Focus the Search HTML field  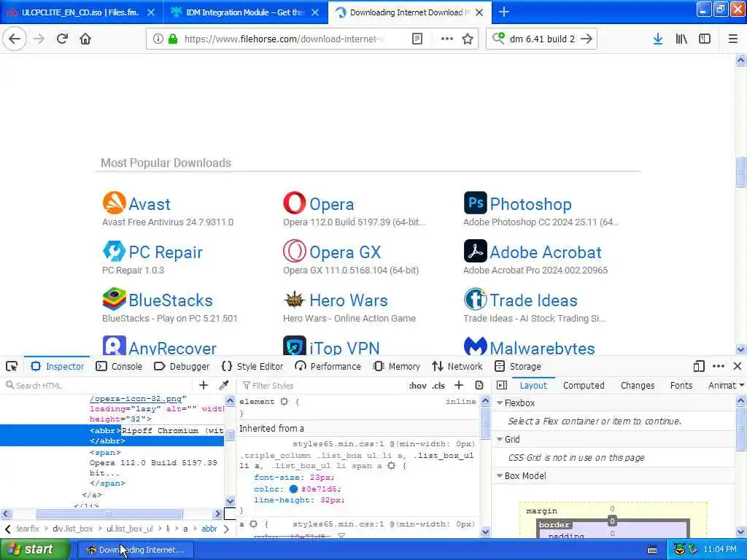pyautogui.click(x=98, y=385)
